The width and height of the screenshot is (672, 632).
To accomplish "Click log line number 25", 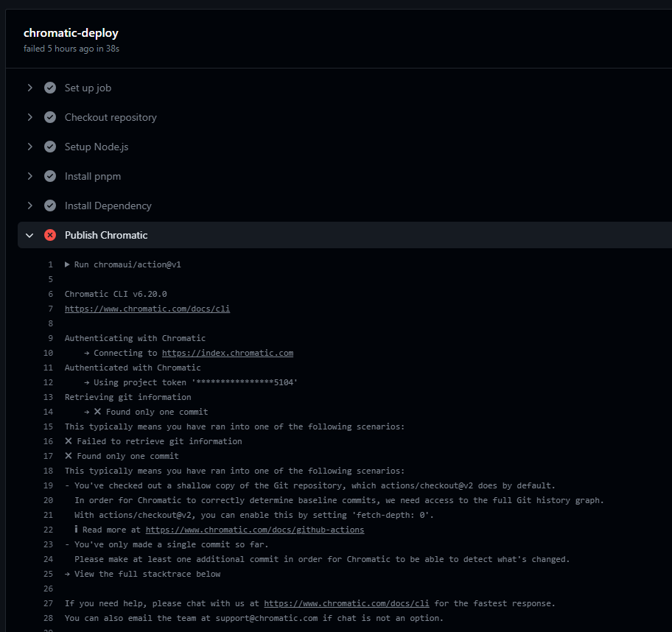I will coord(48,574).
